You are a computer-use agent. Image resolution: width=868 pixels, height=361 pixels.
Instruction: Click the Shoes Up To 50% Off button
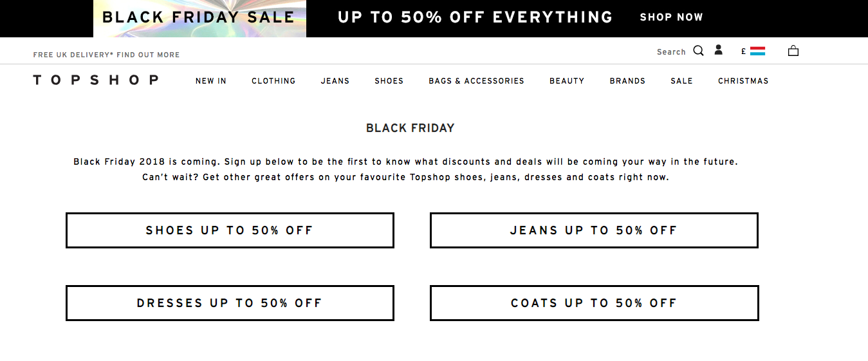pyautogui.click(x=230, y=230)
